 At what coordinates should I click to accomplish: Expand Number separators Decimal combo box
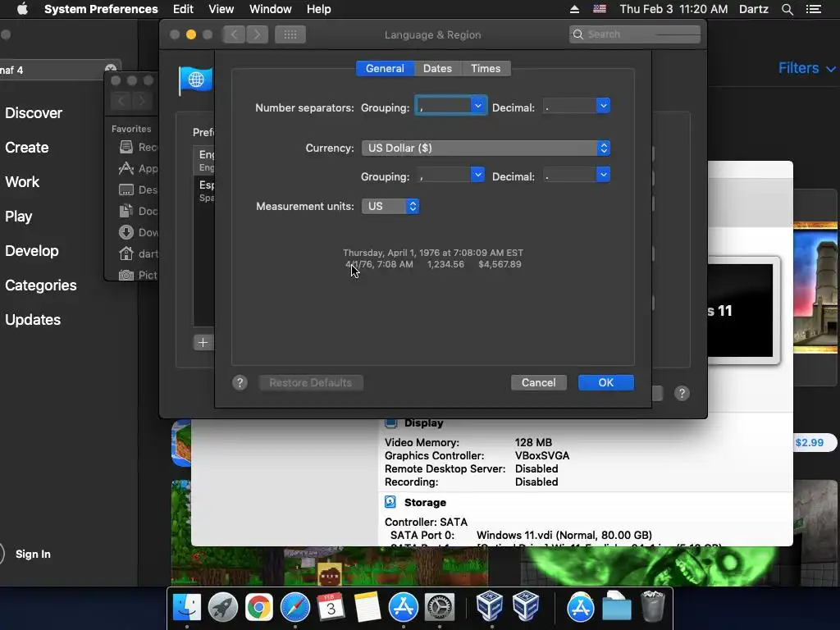[x=603, y=106]
